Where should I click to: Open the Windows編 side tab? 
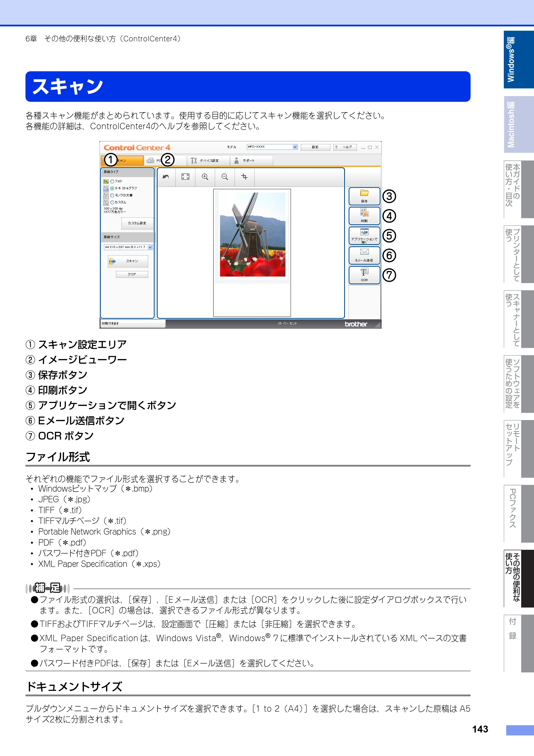click(x=519, y=60)
